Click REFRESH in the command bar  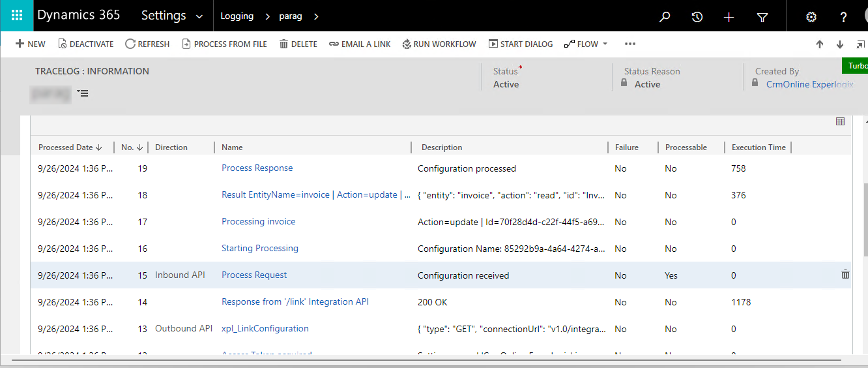coord(147,44)
